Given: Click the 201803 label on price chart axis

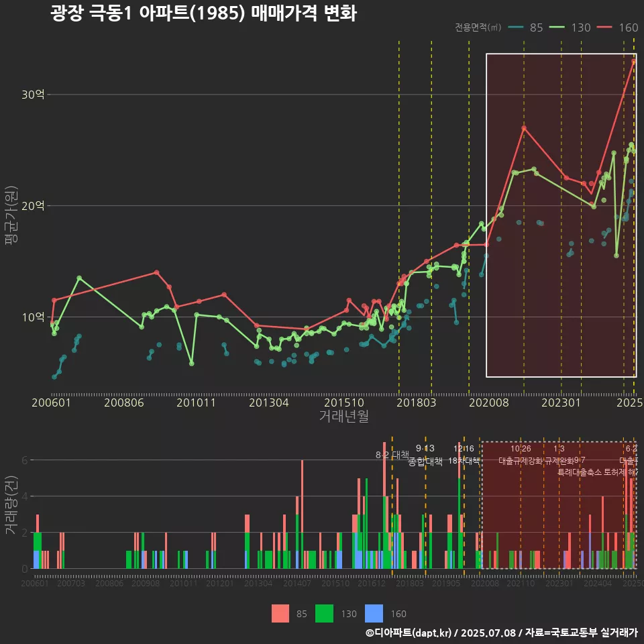Looking at the screenshot, I should pos(416,402).
